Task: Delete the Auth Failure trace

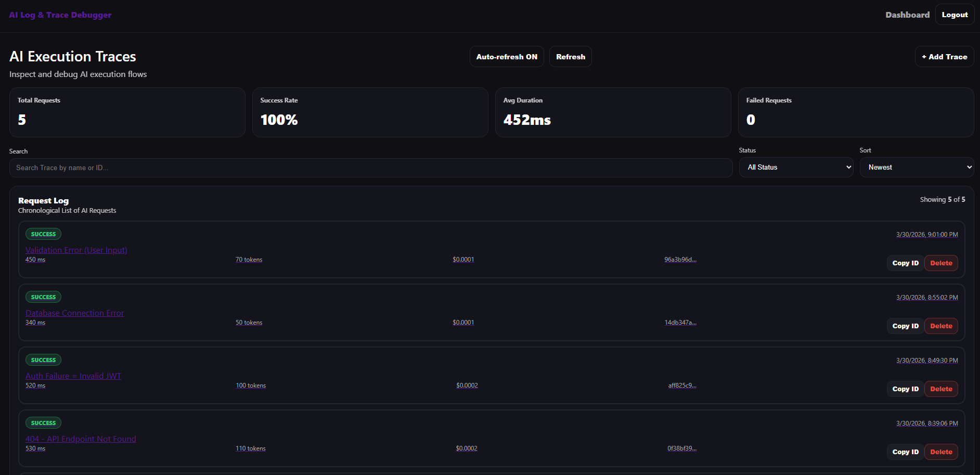Action: click(x=941, y=389)
